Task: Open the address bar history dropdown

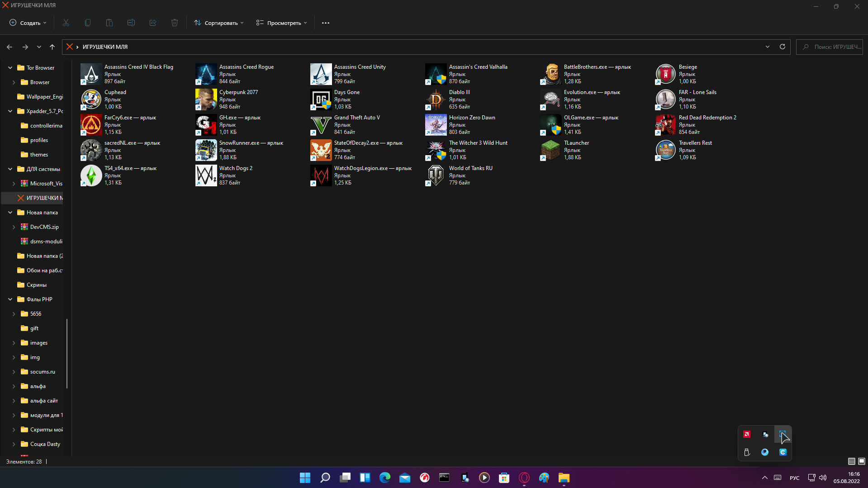Action: coord(768,47)
